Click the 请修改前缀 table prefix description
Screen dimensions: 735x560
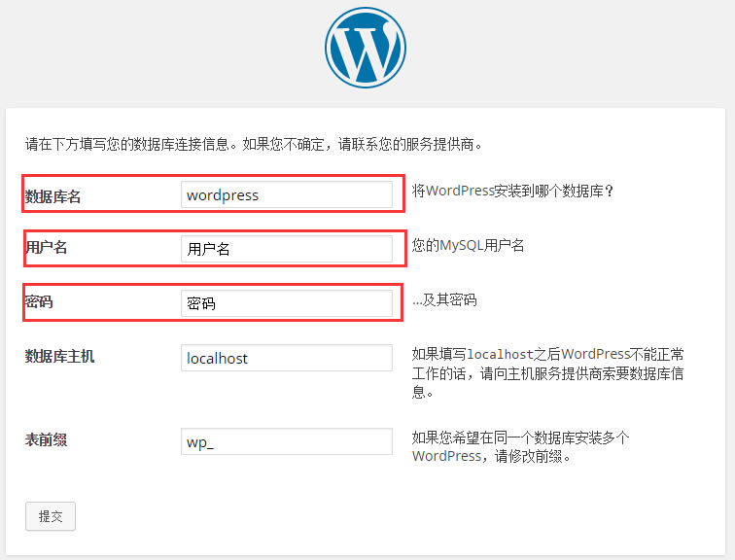[520, 446]
